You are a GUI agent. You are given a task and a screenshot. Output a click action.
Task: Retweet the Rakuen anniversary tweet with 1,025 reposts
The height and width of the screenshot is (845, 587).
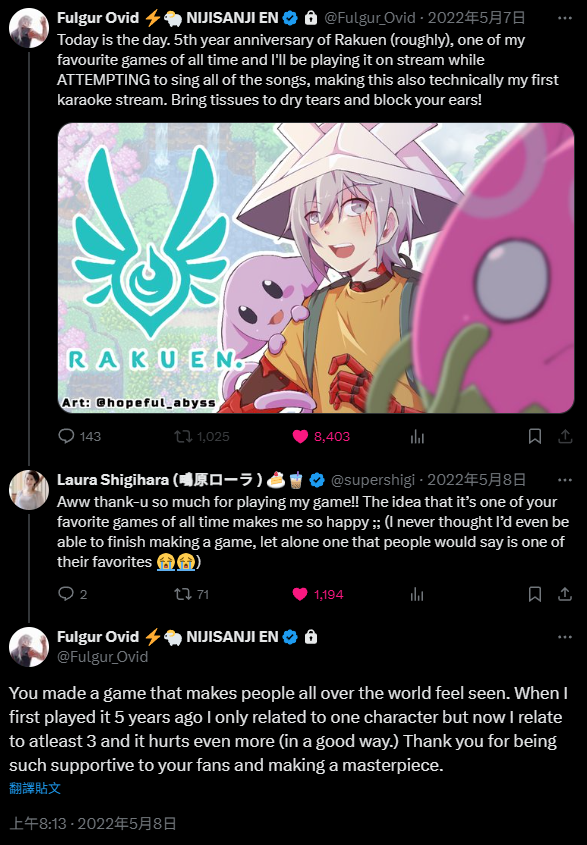tap(202, 436)
